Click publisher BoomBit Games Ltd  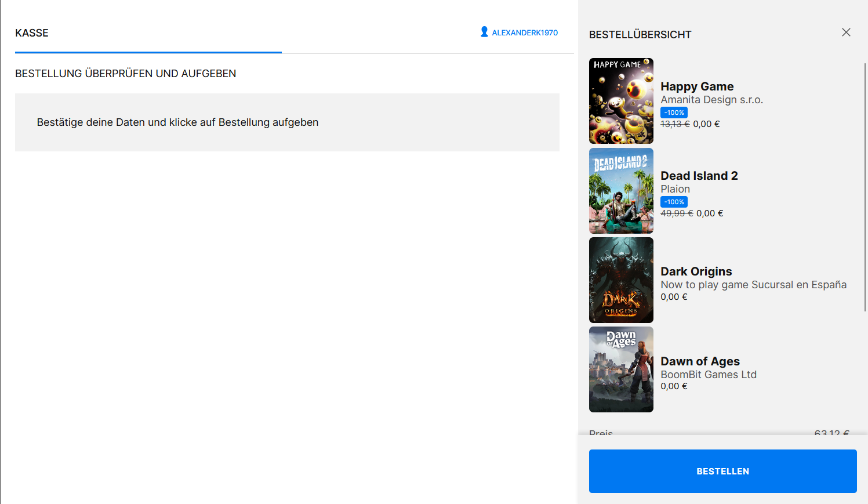click(x=709, y=375)
